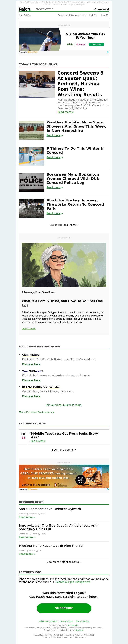Click the ice skating thumbnail image
The width and height of the screenshot is (128, 644).
pos(31,156)
